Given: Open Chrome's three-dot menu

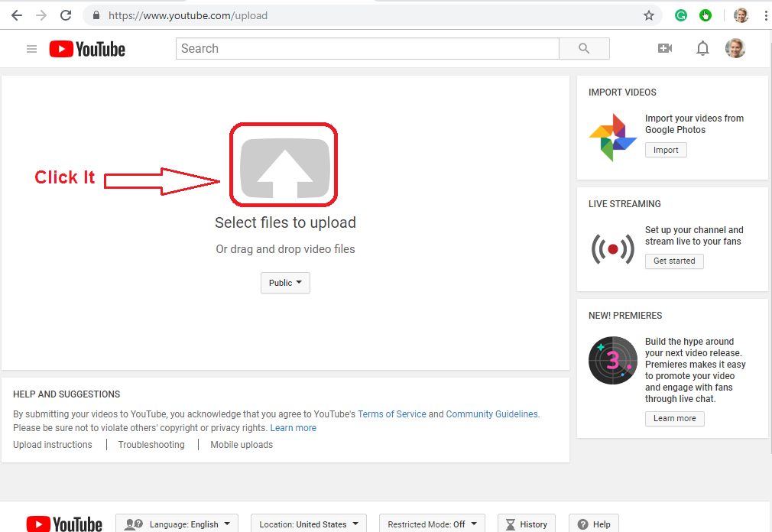Looking at the screenshot, I should (766, 15).
